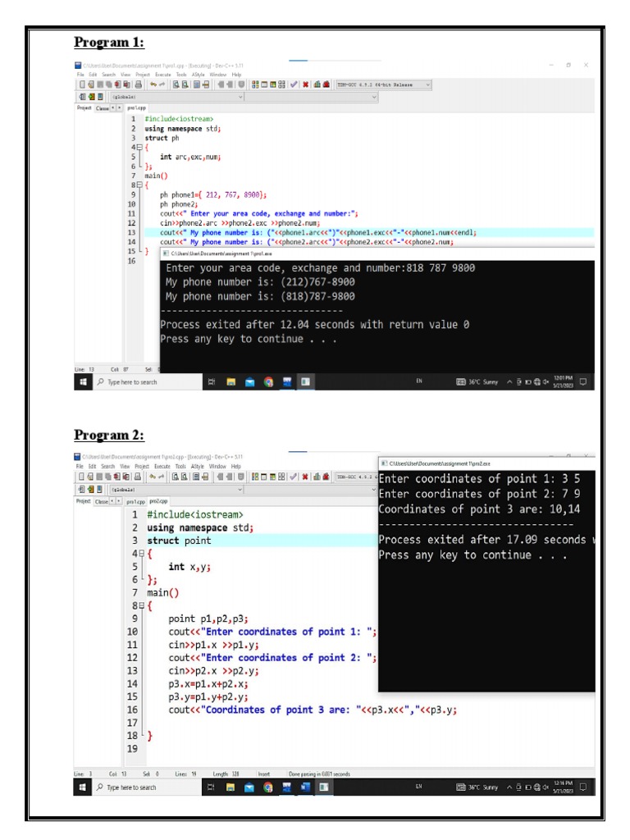Screen dimensions: 630x840
Task: Open Word from Program 2 taskbar
Action: click(x=305, y=787)
